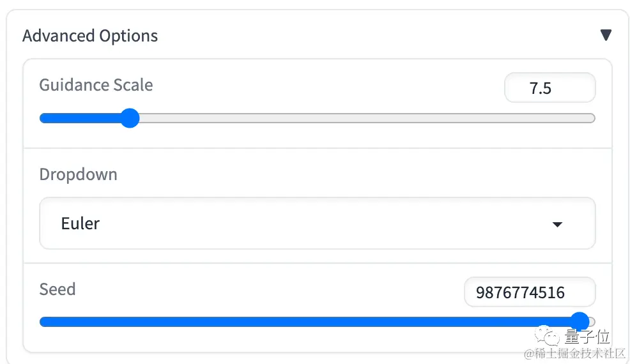Grab the Guidance Scale slider handle
Screen dimensions: 630x364
(130, 118)
